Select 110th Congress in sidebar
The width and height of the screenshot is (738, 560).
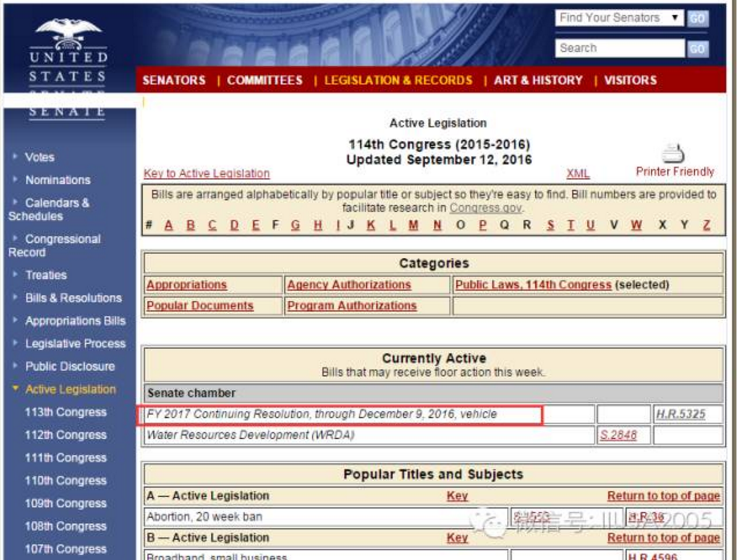tap(66, 480)
